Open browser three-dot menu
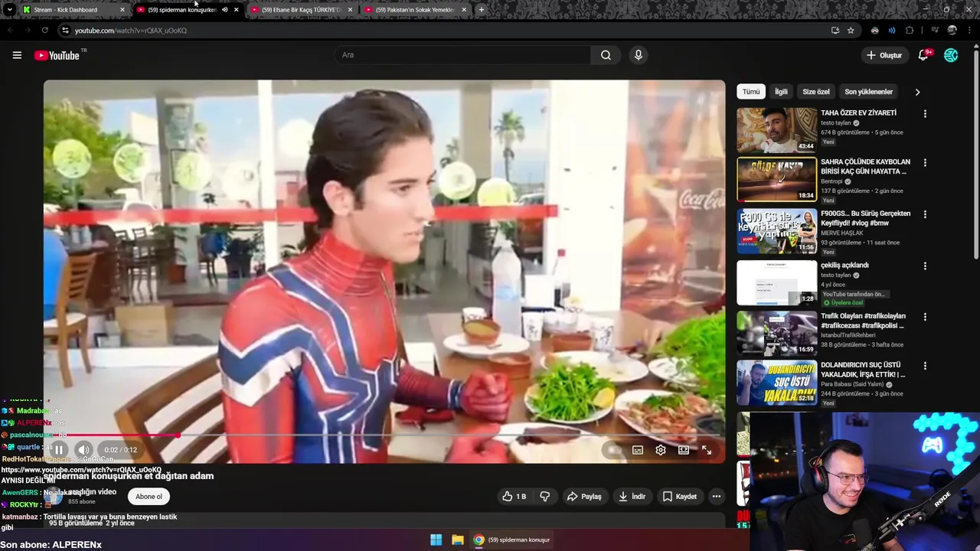Viewport: 980px width, 551px height. click(x=970, y=31)
